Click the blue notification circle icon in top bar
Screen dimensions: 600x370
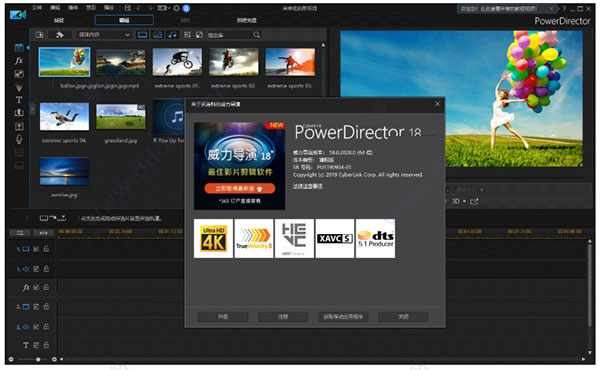(186, 8)
